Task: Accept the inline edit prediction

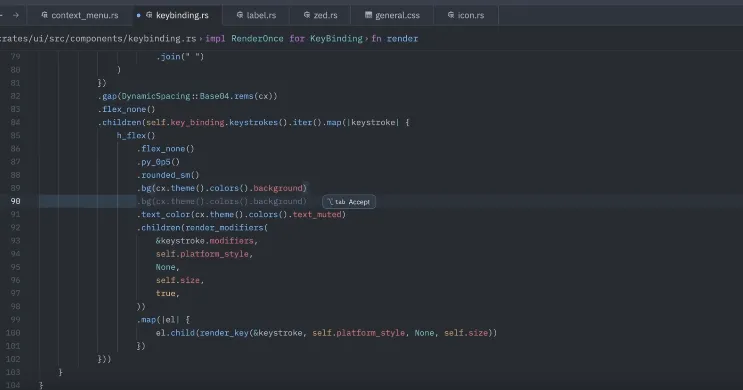Action: point(349,202)
